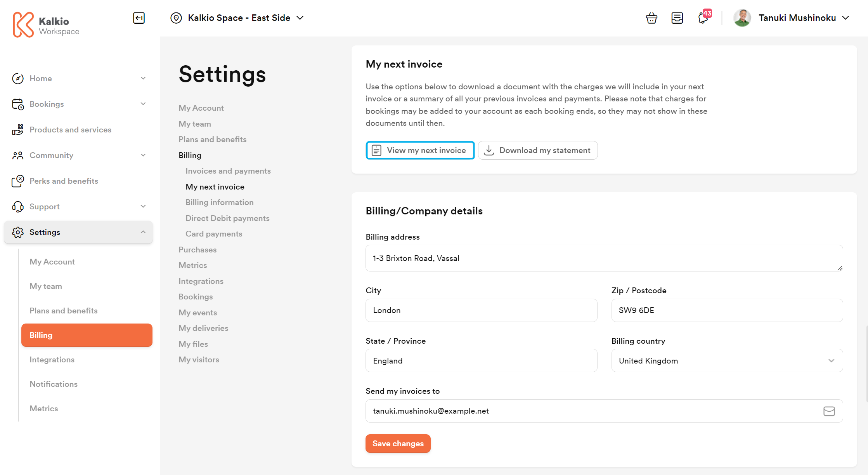868x475 pixels.
Task: Click the City input field
Action: (x=481, y=310)
